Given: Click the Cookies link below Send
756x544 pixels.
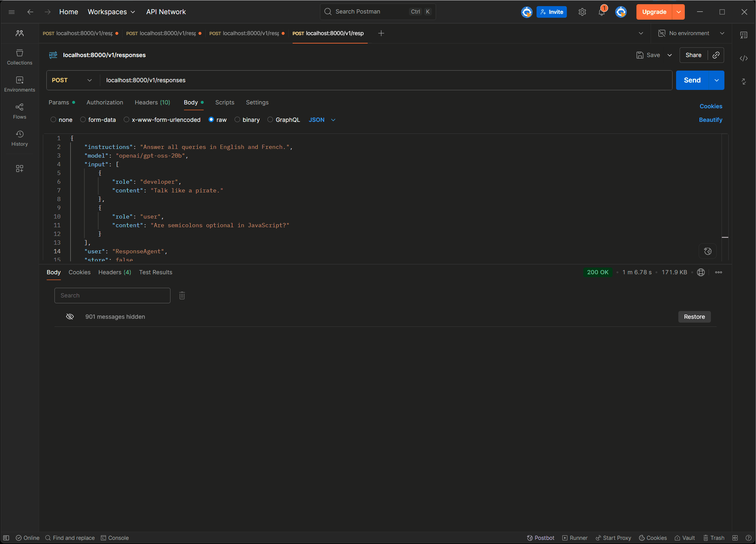Looking at the screenshot, I should coord(711,106).
